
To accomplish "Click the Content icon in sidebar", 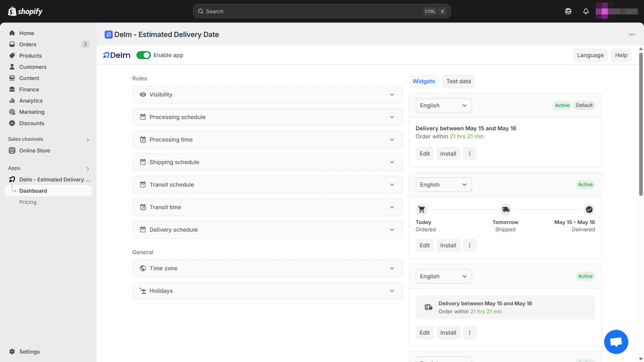I will [12, 78].
